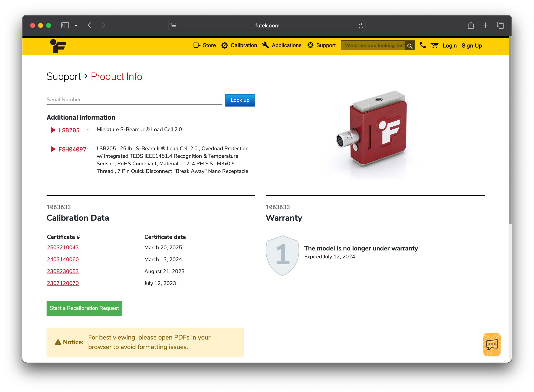Click the Warranty heading
This screenshot has height=392, width=534.
click(284, 218)
